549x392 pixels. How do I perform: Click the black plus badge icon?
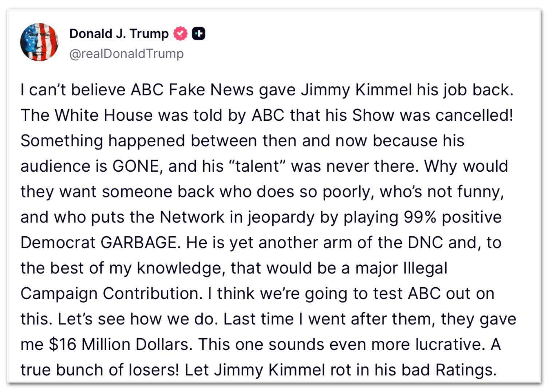point(198,33)
